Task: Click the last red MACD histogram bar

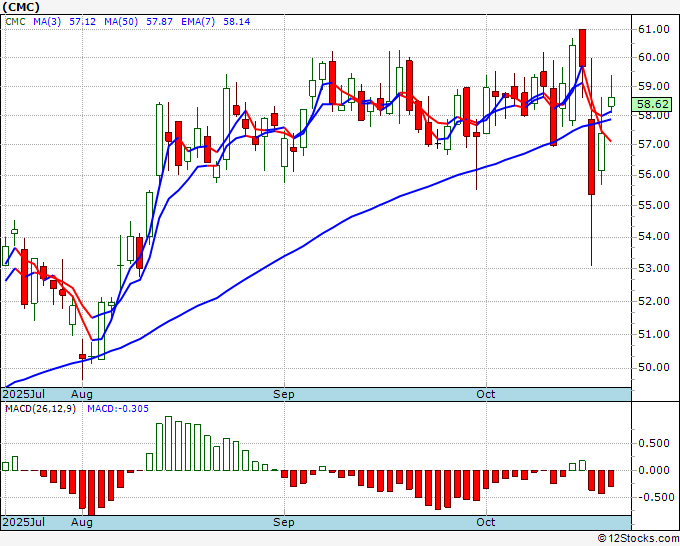Action: point(611,478)
